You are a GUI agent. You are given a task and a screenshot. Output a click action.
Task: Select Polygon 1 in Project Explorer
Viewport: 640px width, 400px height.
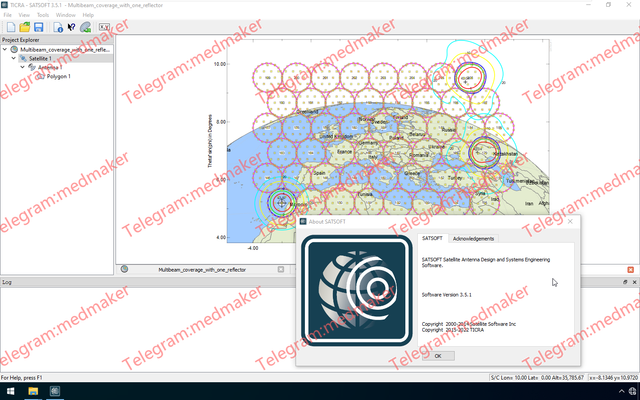pos(58,76)
